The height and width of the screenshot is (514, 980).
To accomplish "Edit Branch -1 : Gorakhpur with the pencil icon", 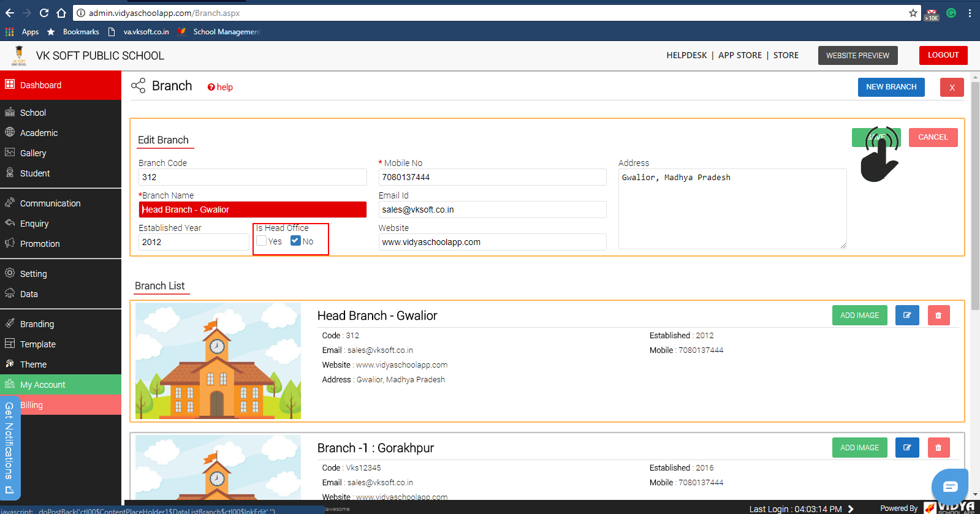I will [907, 448].
